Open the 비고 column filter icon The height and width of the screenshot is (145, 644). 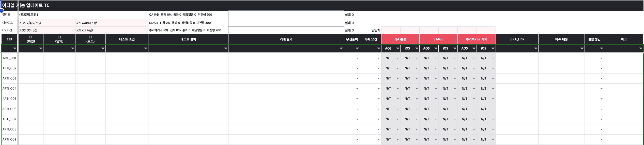point(641,48)
